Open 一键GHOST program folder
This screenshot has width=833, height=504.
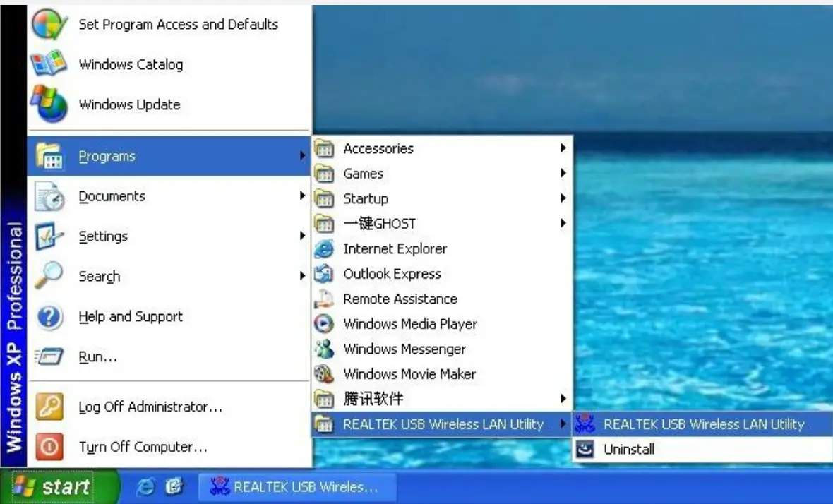pyautogui.click(x=442, y=224)
